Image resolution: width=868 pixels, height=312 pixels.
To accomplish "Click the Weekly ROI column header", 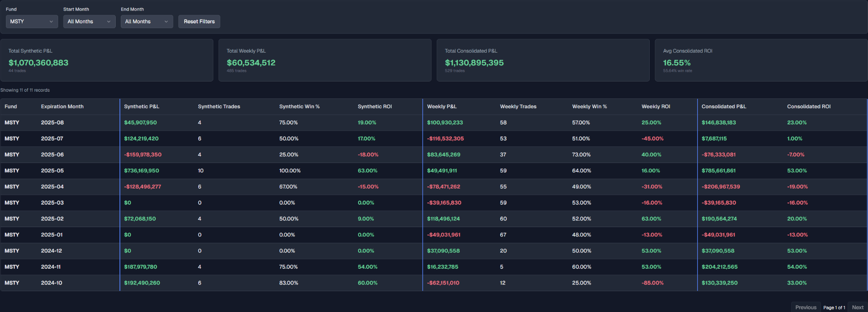I will click(x=656, y=107).
